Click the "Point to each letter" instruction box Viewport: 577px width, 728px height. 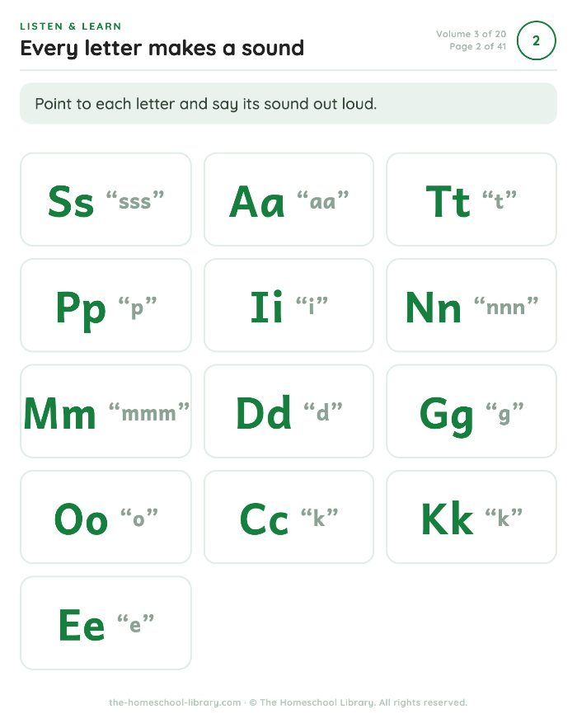click(x=288, y=104)
